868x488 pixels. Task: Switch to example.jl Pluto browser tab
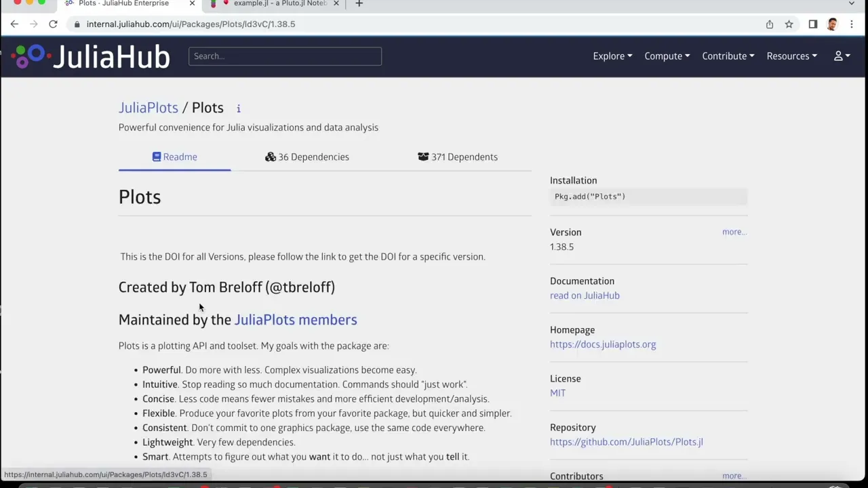click(275, 3)
